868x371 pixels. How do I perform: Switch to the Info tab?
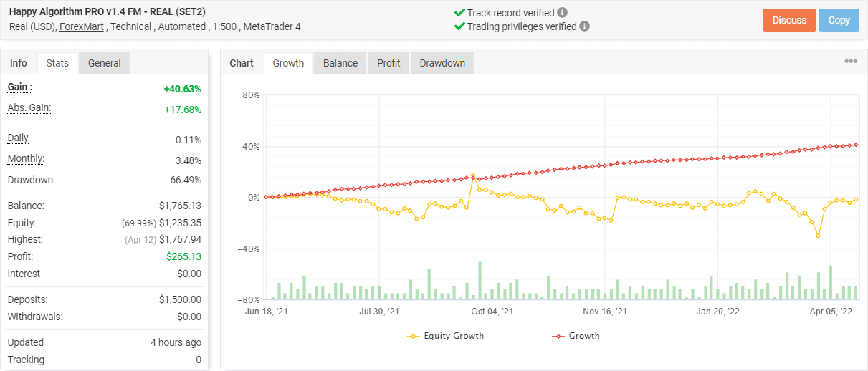coord(19,63)
